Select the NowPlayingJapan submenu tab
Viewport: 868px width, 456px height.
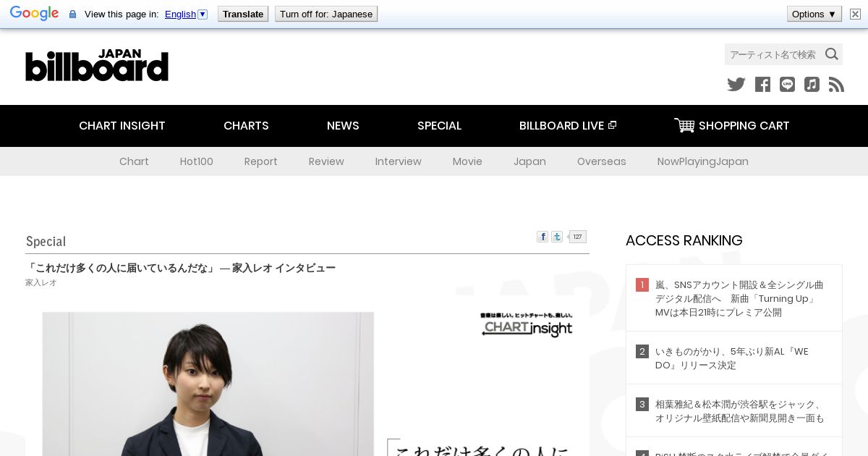click(702, 161)
